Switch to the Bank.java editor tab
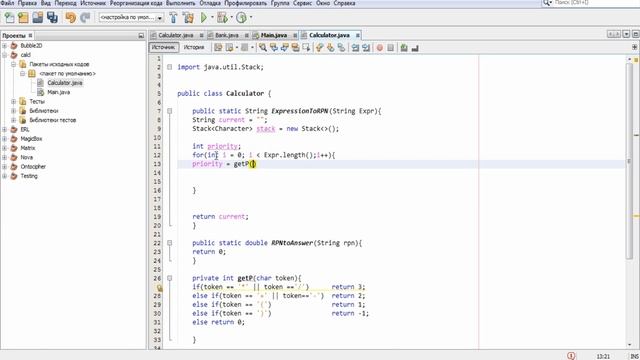Image resolution: width=640 pixels, height=360 pixels. coord(227,36)
